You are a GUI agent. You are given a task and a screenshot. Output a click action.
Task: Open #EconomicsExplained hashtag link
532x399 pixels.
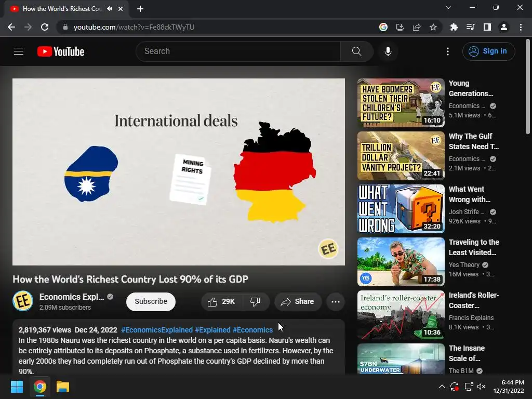(x=157, y=330)
